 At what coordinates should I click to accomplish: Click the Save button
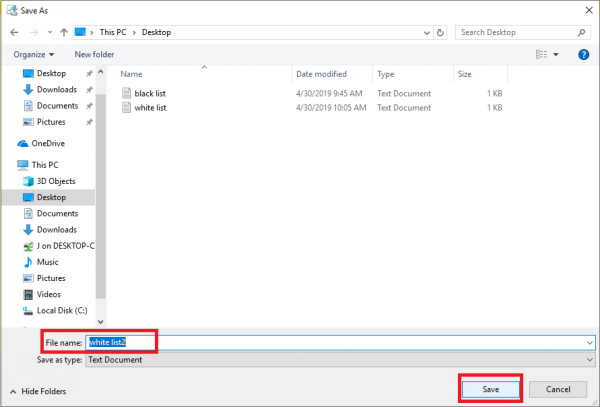[x=490, y=388]
